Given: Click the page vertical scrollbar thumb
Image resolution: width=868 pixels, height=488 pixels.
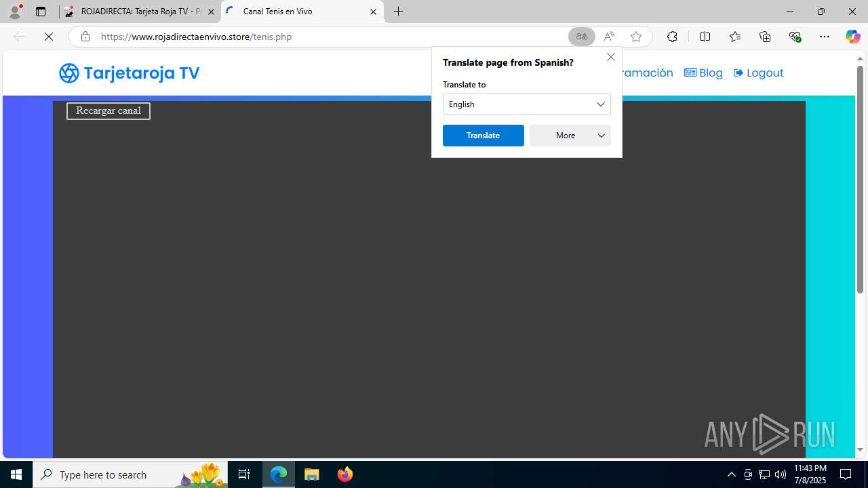Looking at the screenshot, I should coord(860,180).
